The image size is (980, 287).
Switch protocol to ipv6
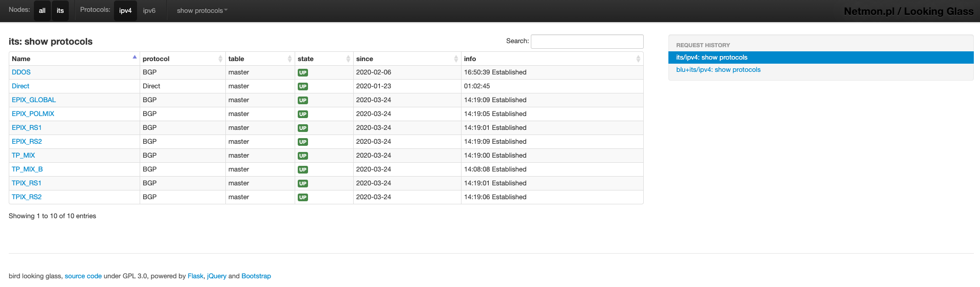click(x=149, y=11)
